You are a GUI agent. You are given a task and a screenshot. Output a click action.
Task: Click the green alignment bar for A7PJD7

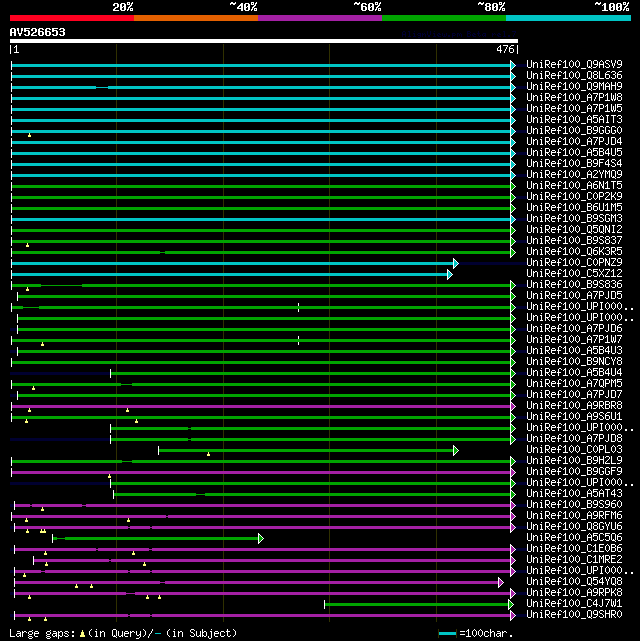coord(264,395)
